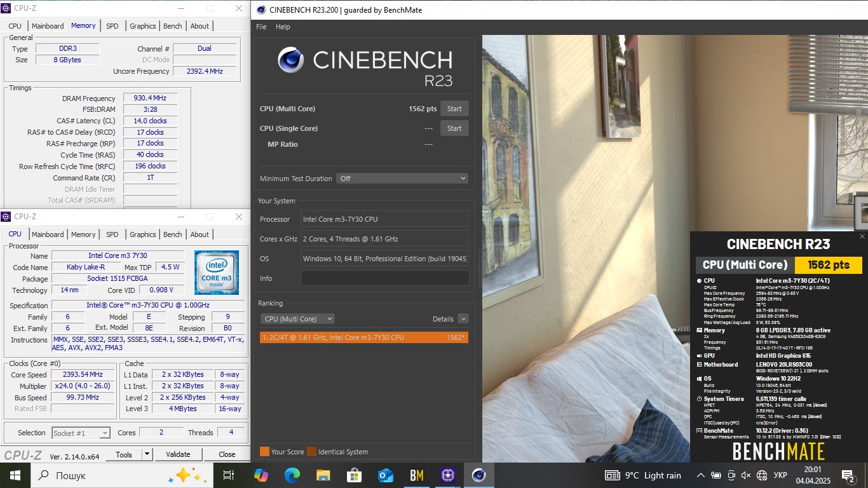This screenshot has width=868, height=488.
Task: Open the Minimum Test Duration dropdown
Action: (x=402, y=179)
